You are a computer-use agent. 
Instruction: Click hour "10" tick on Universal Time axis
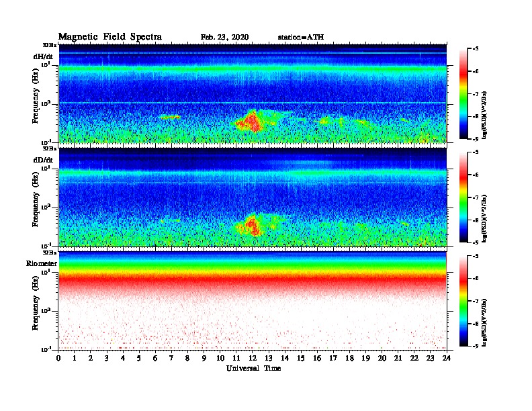220,359
